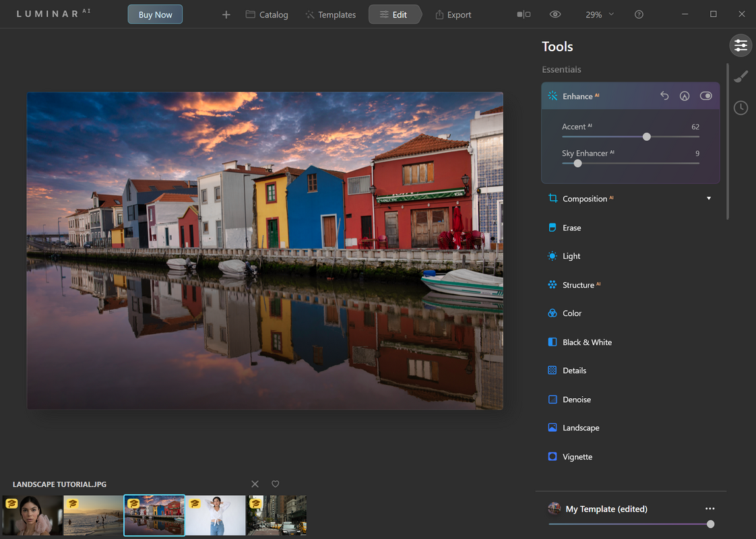Minimize the Luminar window
The image size is (756, 539).
click(685, 14)
